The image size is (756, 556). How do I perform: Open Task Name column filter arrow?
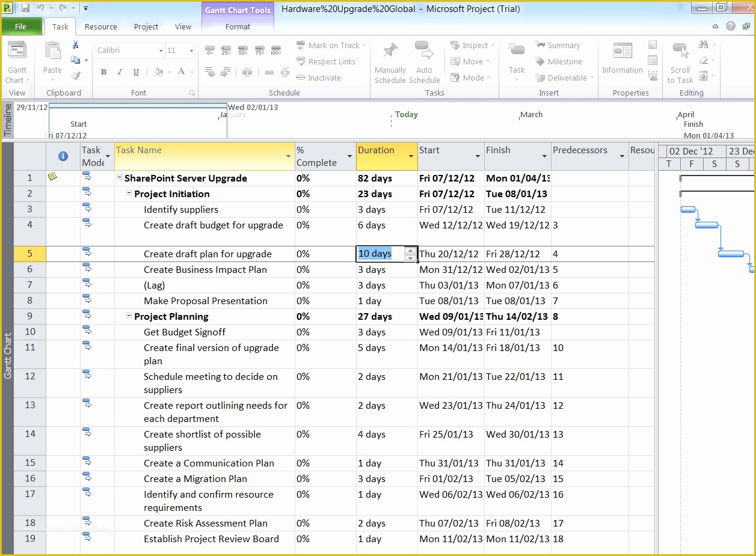(289, 156)
